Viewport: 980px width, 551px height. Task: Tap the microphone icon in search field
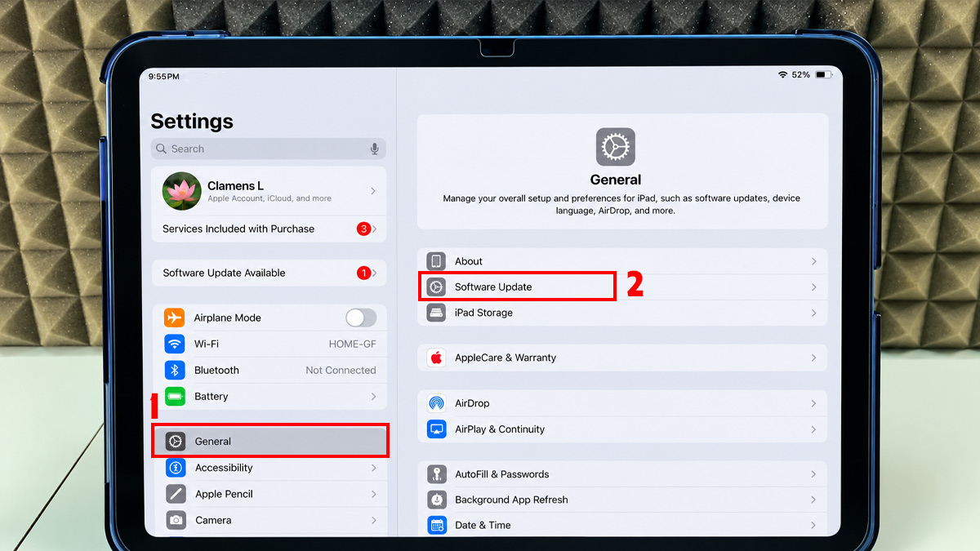(x=375, y=149)
